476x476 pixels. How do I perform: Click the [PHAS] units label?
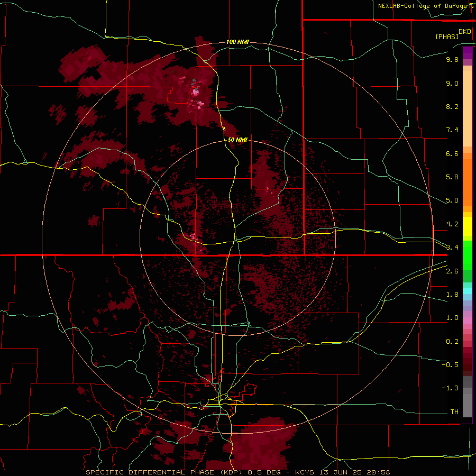pos(447,36)
